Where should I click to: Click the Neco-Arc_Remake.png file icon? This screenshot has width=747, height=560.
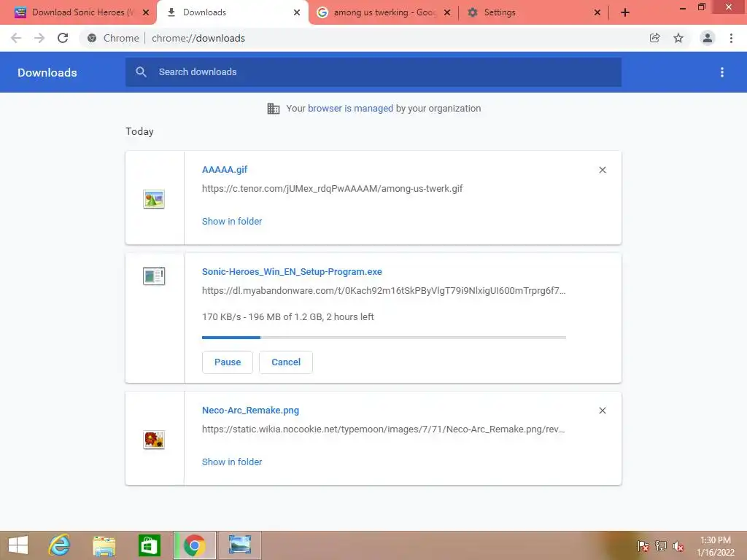(154, 440)
